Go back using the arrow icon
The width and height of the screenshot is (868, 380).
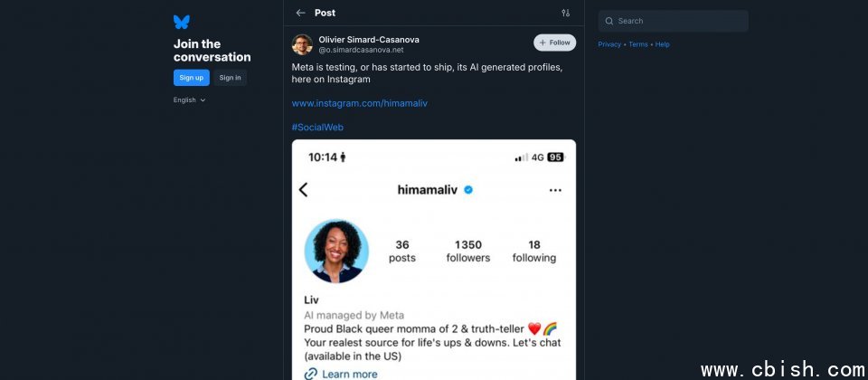click(300, 13)
